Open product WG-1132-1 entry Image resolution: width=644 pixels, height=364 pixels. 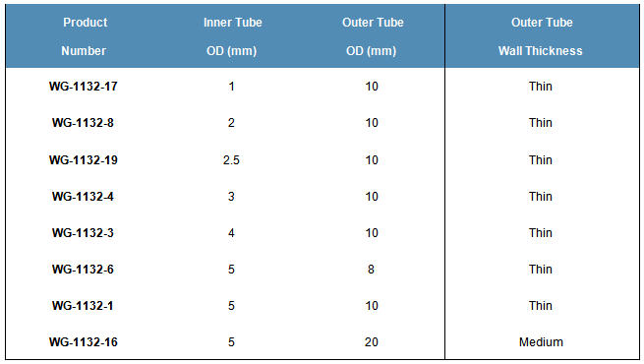click(x=83, y=306)
